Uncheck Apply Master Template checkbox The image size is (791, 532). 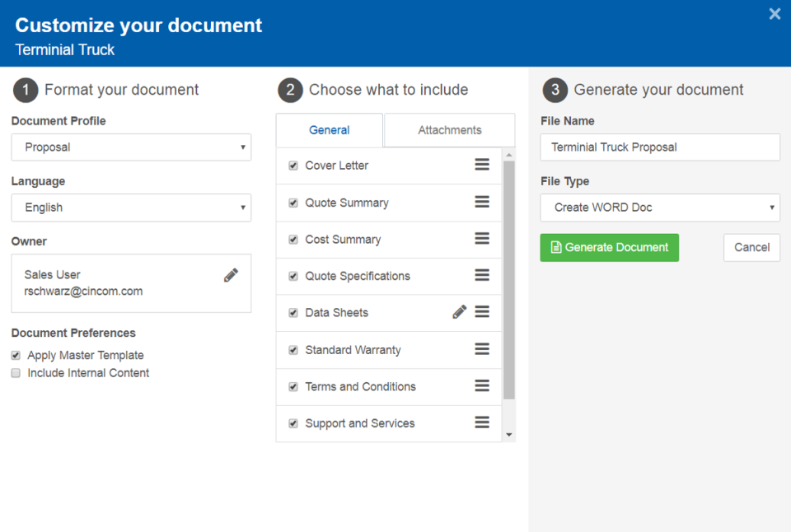[16, 356]
